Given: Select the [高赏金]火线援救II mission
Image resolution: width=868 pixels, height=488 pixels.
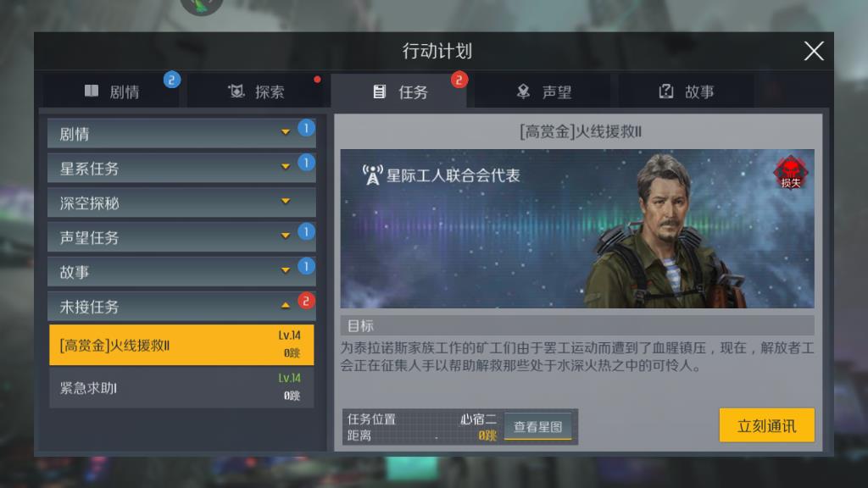Looking at the screenshot, I should [181, 345].
